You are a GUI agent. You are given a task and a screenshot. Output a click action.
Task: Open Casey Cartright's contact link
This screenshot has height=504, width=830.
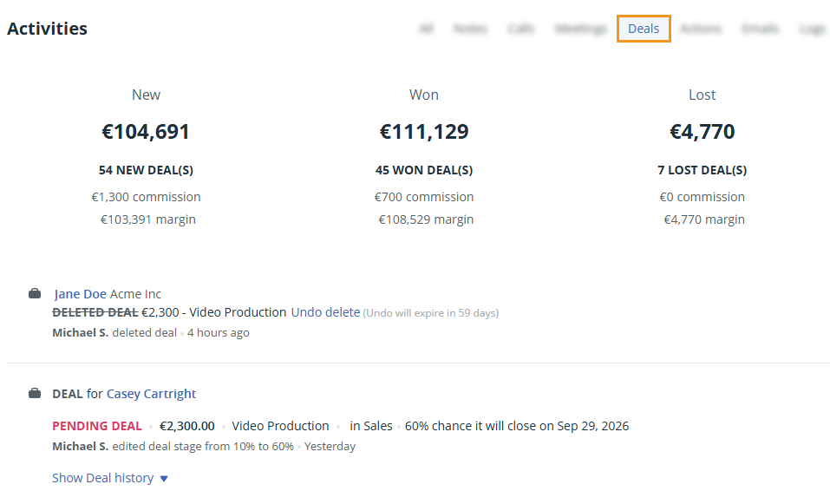pyautogui.click(x=152, y=394)
